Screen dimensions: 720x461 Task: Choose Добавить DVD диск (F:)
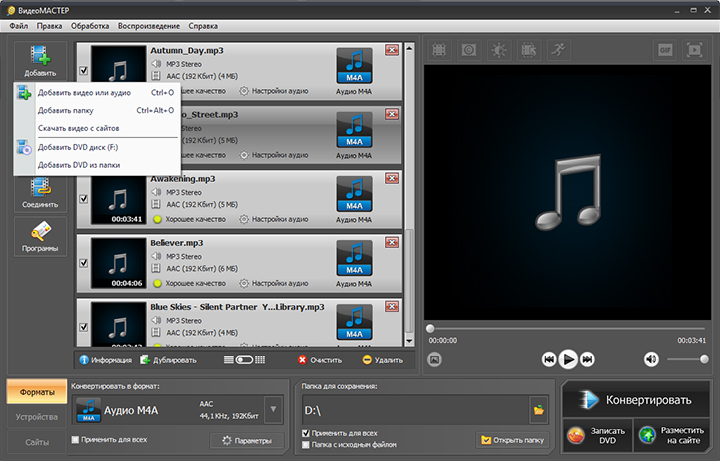coord(97,147)
